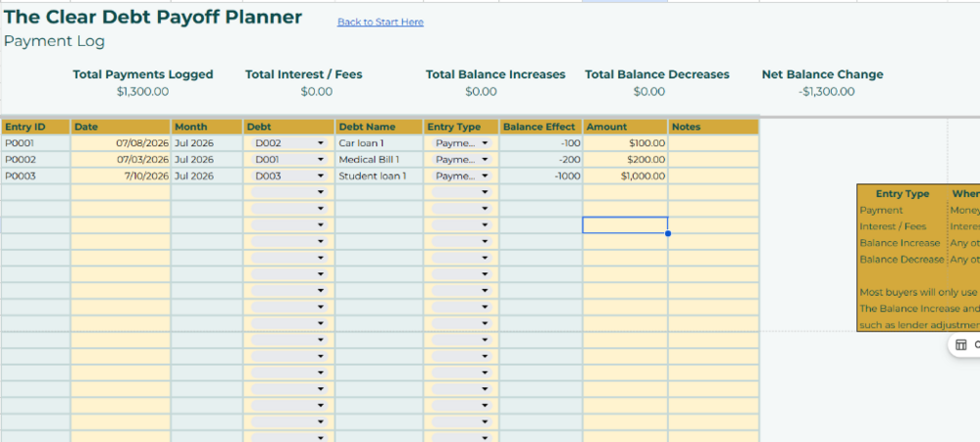This screenshot has width=980, height=442.
Task: Select the Balance Effect cell showing -100
Action: (x=541, y=143)
